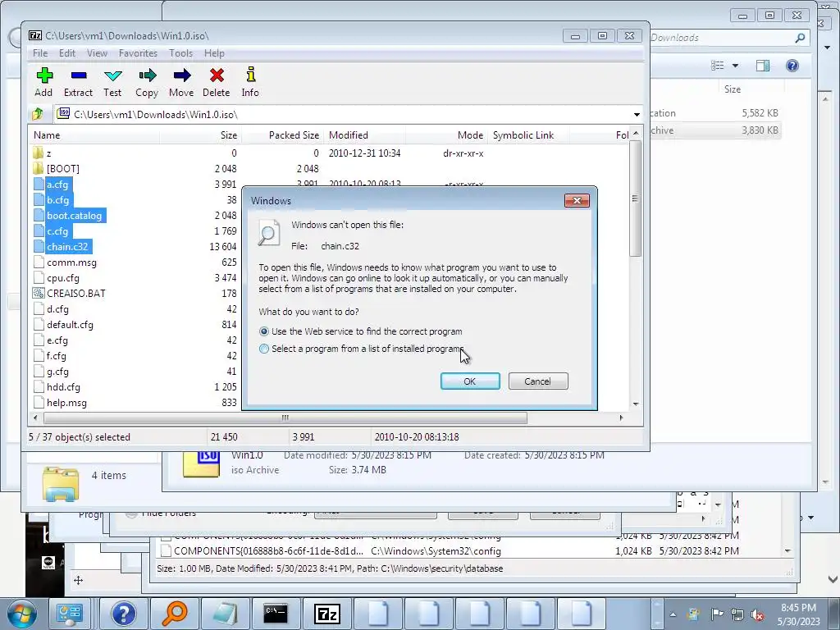840x630 pixels.
Task: Click the Extract toolbar icon
Action: (x=78, y=75)
